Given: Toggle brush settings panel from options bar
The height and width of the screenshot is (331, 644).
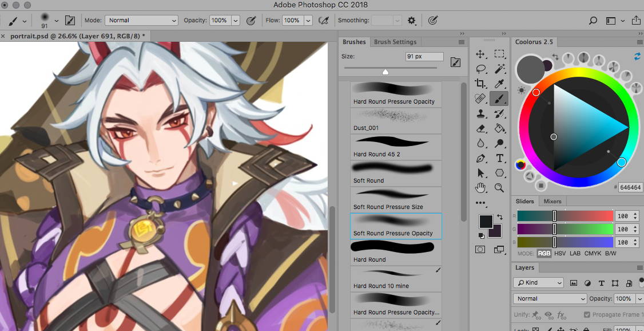Looking at the screenshot, I should (x=70, y=20).
